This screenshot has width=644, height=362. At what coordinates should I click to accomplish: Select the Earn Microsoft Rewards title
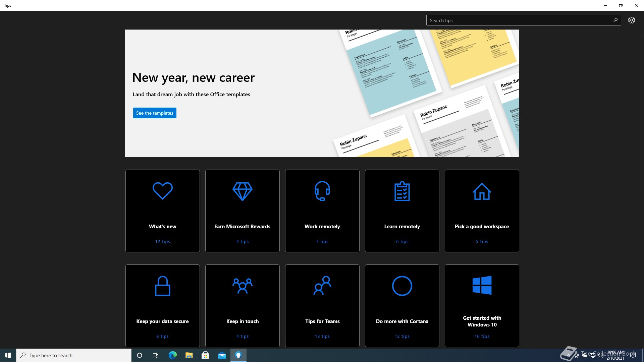click(x=243, y=227)
